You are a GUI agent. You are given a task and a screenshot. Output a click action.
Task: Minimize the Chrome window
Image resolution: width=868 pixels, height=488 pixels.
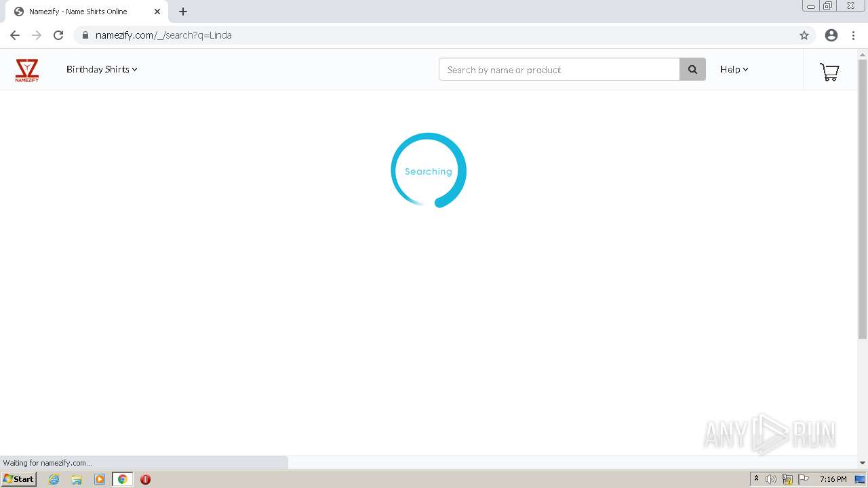[x=810, y=6]
